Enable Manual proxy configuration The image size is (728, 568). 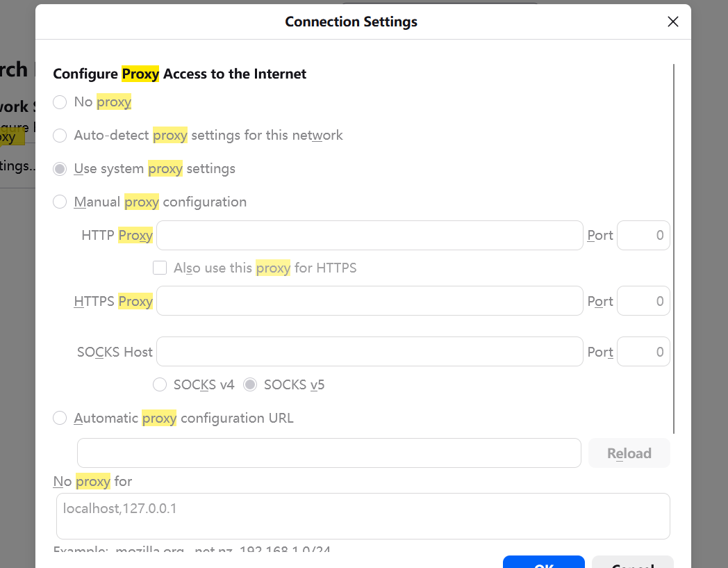tap(60, 202)
